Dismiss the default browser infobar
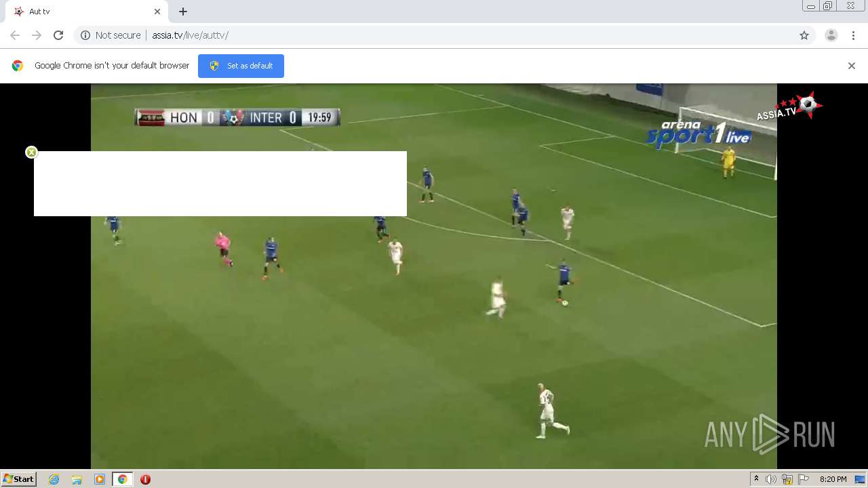This screenshot has height=488, width=868. pos(852,66)
